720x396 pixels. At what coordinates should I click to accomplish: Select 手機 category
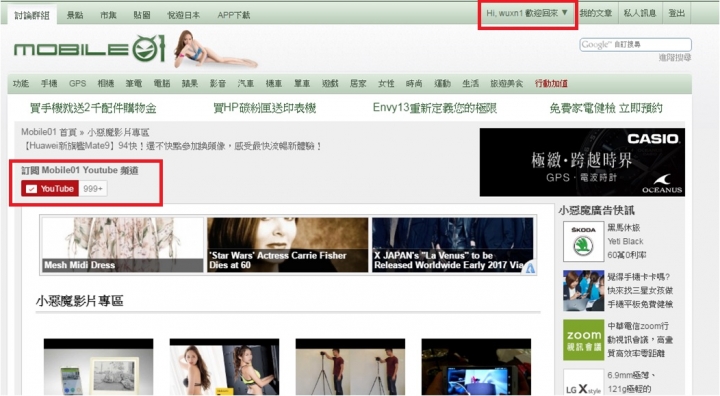(49, 84)
